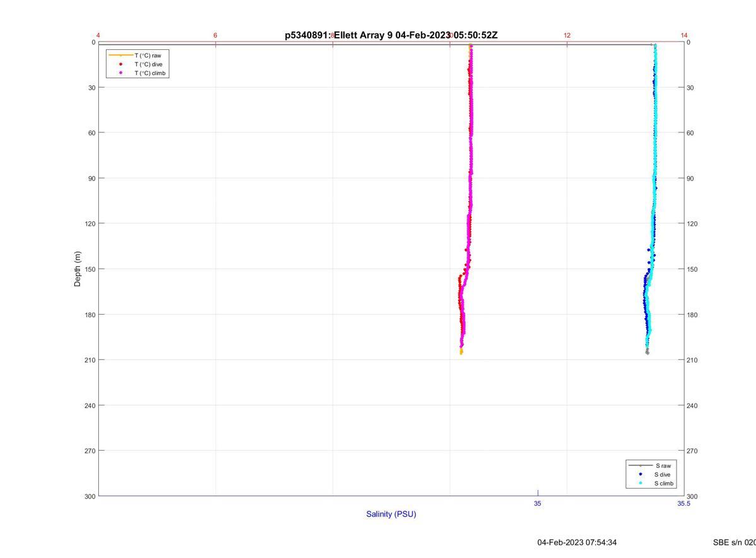Click left depth axis tick '240'
This screenshot has width=756, height=558.
(90, 405)
